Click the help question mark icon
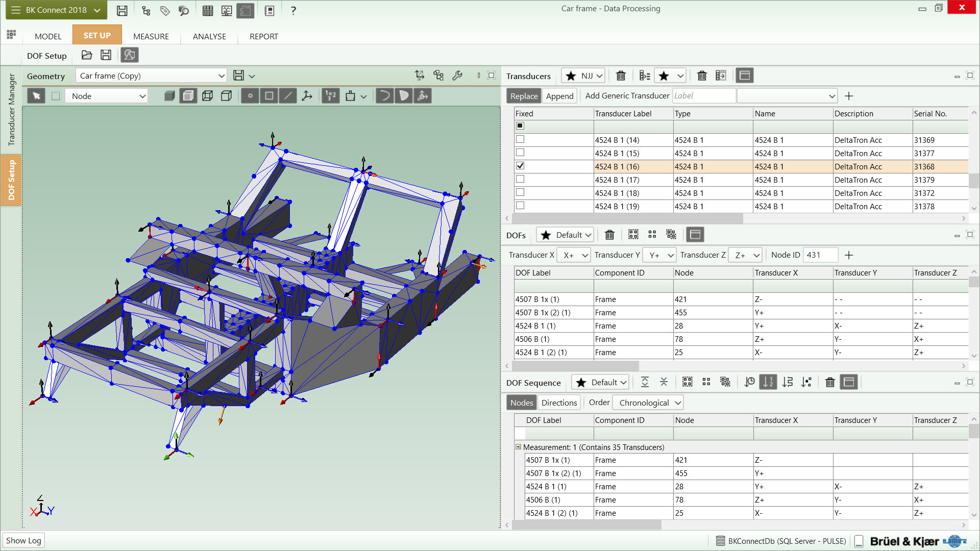The height and width of the screenshot is (551, 980). click(293, 11)
